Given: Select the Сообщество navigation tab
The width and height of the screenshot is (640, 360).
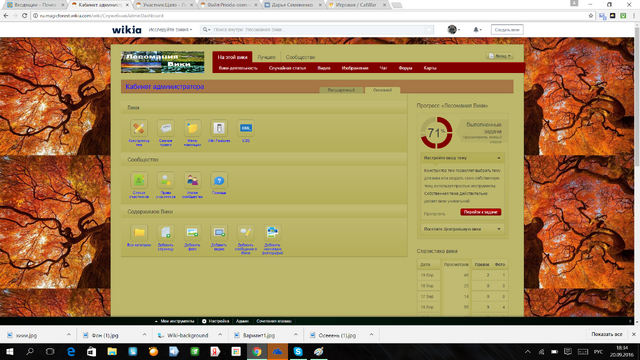Looking at the screenshot, I should (x=300, y=57).
